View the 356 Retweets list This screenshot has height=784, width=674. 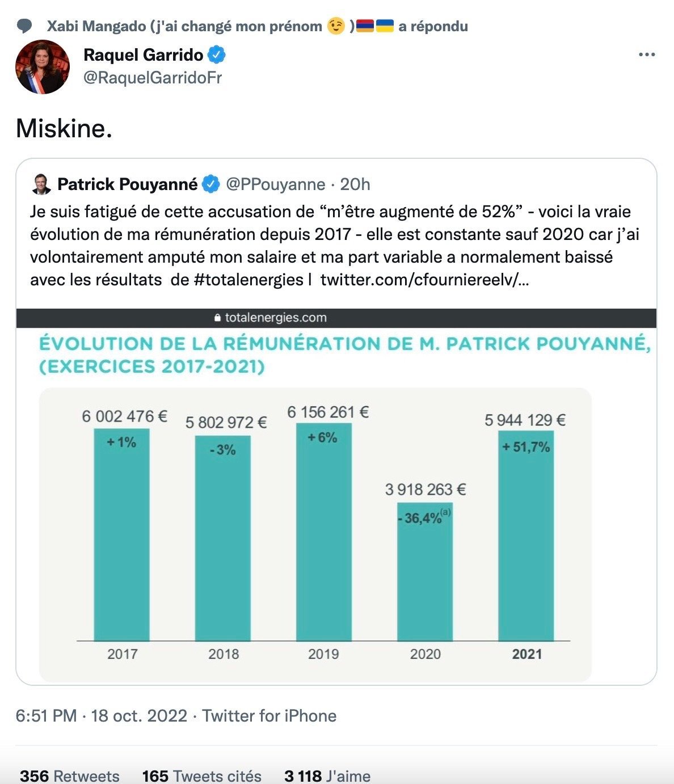click(x=70, y=775)
